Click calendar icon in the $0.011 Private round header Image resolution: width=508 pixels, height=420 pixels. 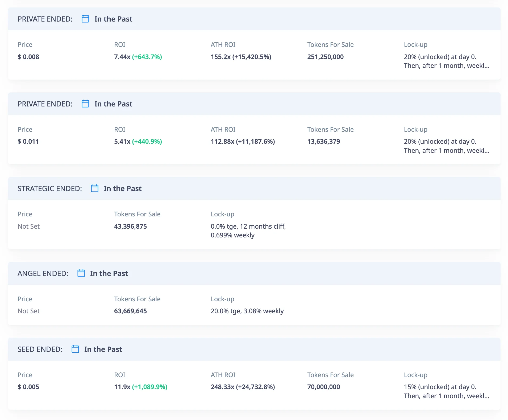(x=85, y=104)
